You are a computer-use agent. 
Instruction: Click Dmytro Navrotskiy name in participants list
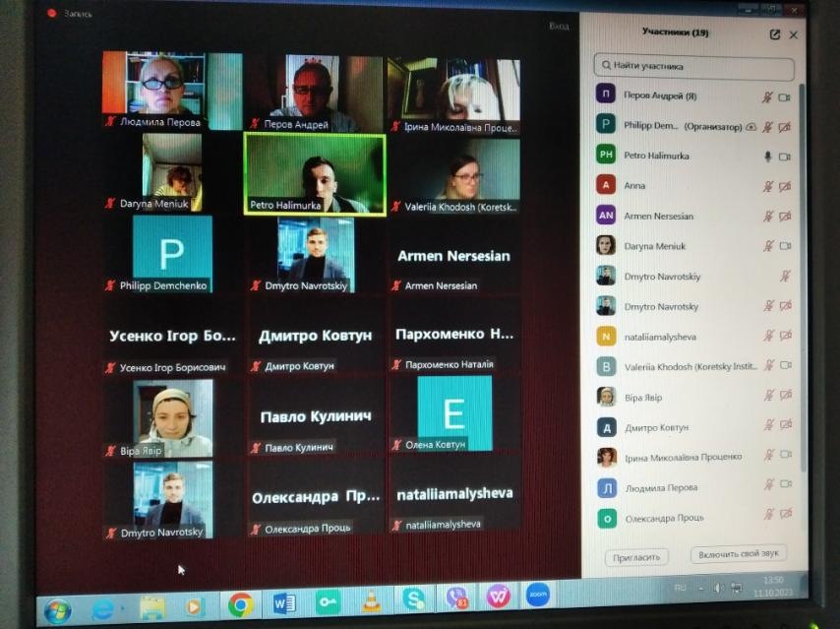click(662, 277)
